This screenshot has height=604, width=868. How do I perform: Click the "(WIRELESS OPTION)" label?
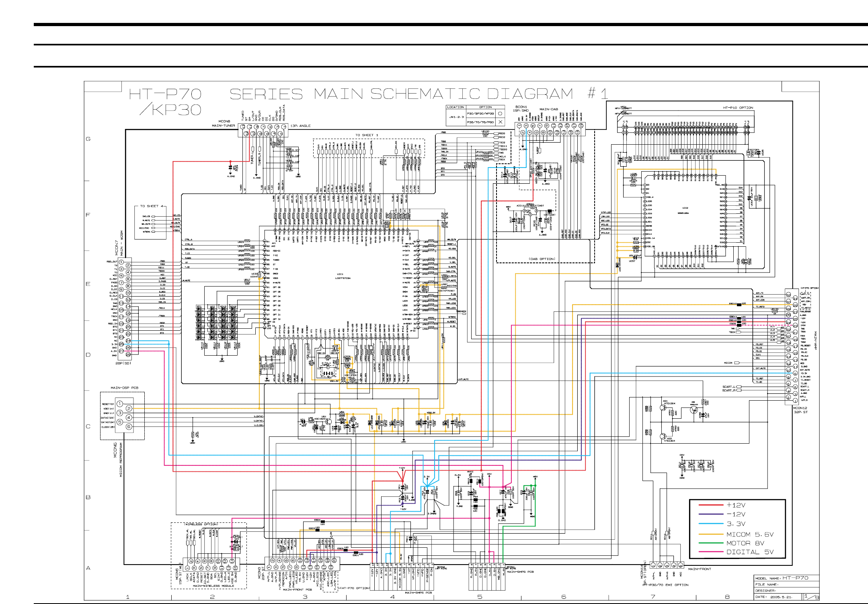(x=201, y=524)
